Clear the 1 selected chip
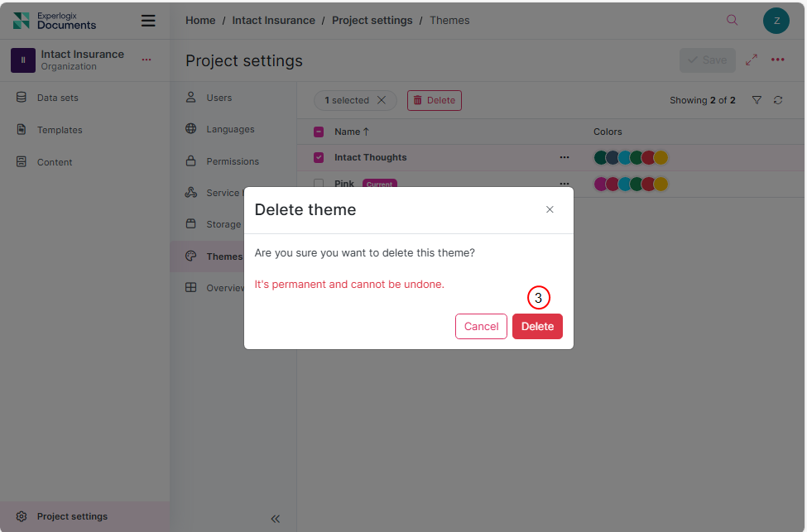The height and width of the screenshot is (532, 807). [x=382, y=100]
